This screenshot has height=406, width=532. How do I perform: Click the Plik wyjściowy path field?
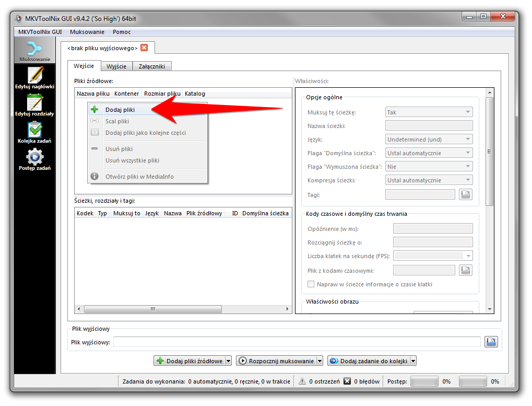click(297, 342)
